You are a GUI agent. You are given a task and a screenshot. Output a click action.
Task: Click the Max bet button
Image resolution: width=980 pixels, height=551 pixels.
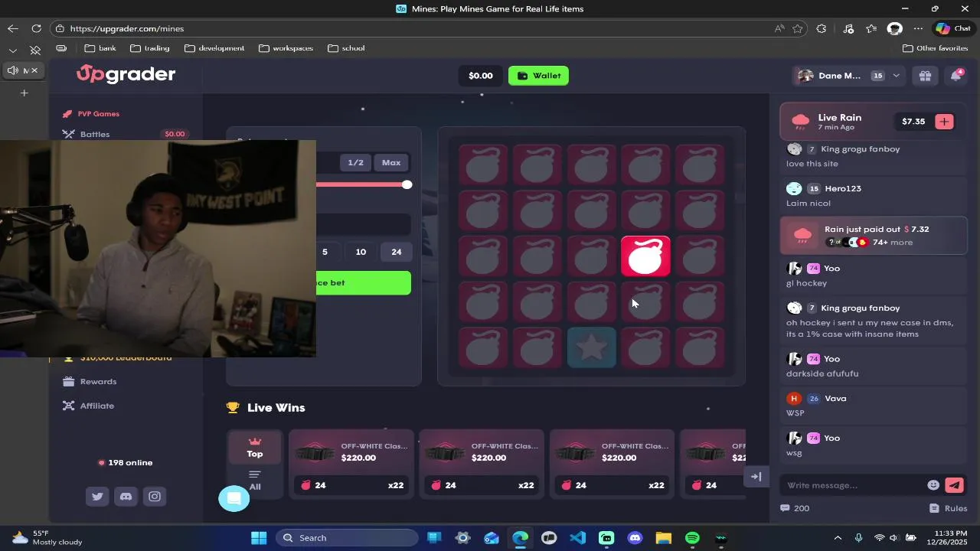click(391, 162)
